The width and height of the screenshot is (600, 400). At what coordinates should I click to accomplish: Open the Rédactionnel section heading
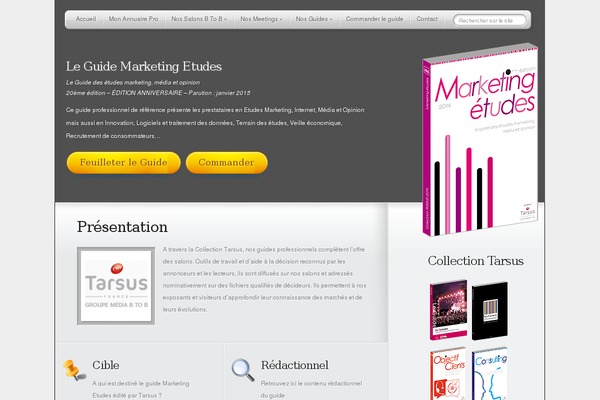[295, 365]
